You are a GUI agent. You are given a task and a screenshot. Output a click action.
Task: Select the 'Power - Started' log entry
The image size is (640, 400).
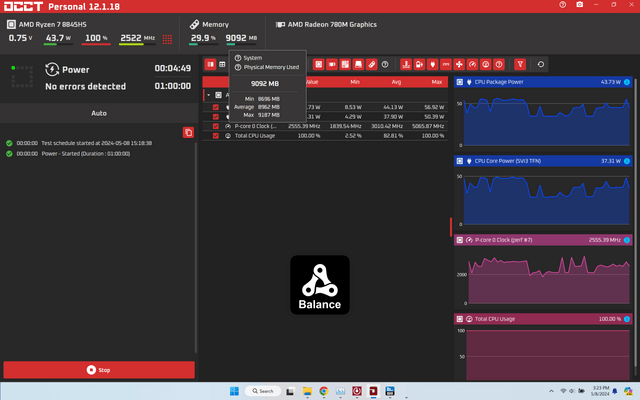[x=86, y=154]
